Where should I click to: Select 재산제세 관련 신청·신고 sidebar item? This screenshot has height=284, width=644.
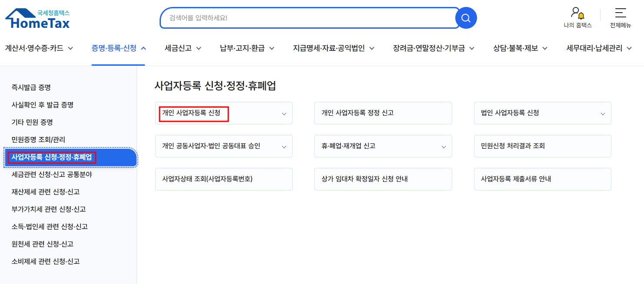(x=46, y=192)
